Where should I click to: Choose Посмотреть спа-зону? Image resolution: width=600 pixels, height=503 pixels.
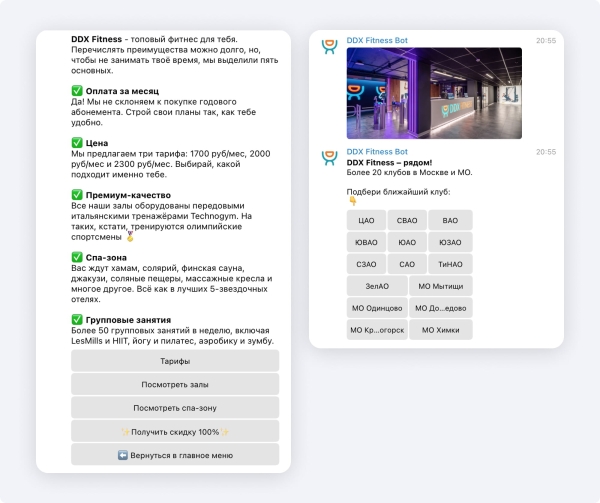tap(175, 408)
